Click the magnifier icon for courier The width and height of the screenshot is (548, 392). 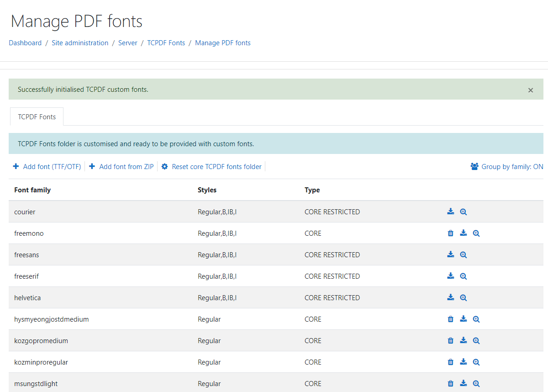(x=464, y=212)
